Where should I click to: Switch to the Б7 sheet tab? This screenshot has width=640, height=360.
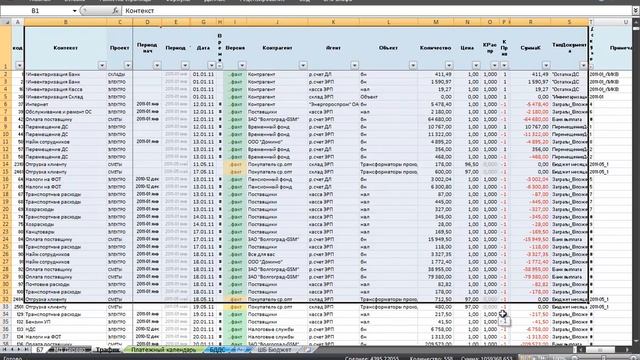point(40,350)
